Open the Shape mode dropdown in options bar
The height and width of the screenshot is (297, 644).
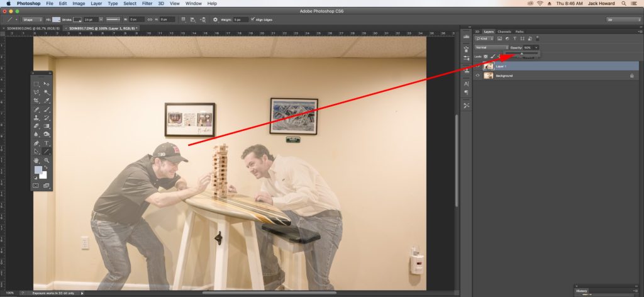tap(32, 20)
